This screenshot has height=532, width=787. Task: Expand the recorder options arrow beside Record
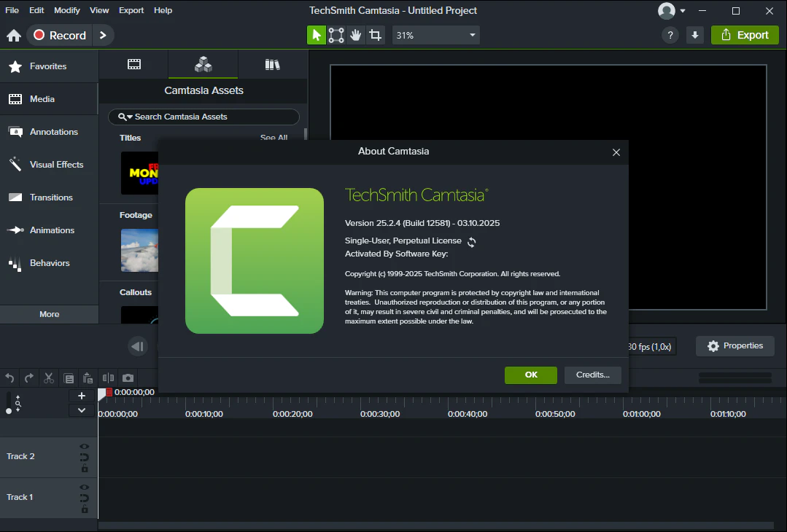103,35
